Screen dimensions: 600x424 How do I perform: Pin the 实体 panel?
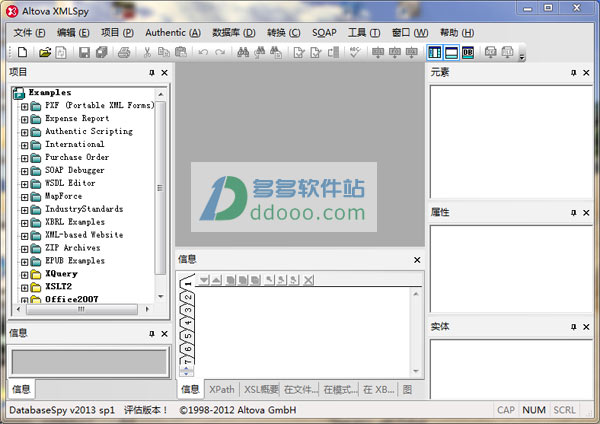pyautogui.click(x=573, y=326)
